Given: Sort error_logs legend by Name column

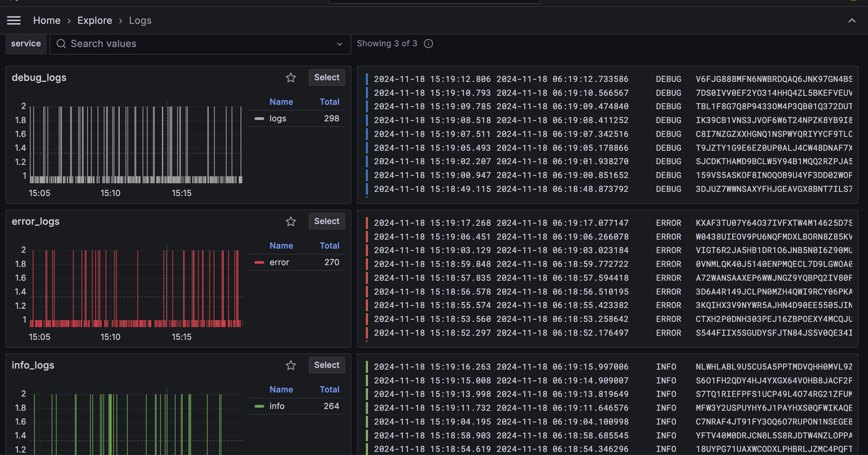Looking at the screenshot, I should [x=281, y=246].
